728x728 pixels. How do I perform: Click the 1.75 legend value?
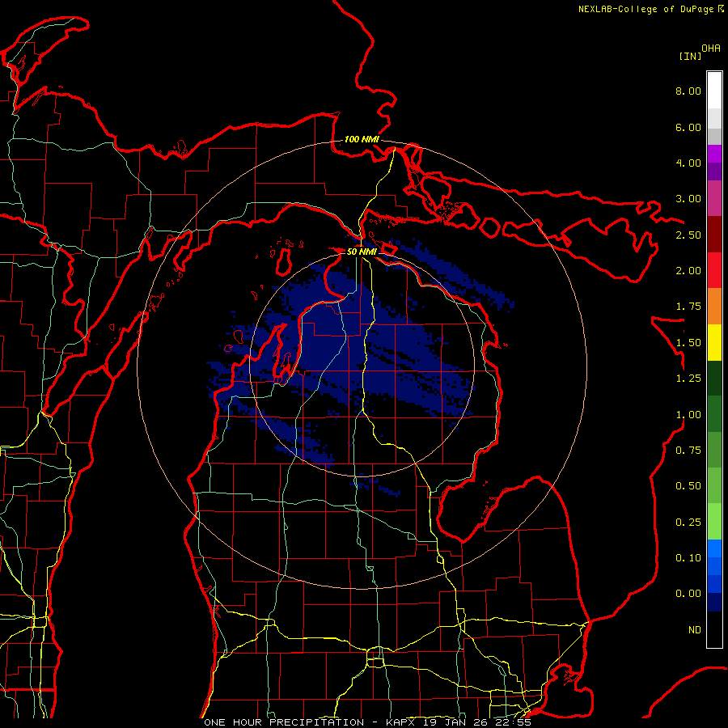pos(688,307)
